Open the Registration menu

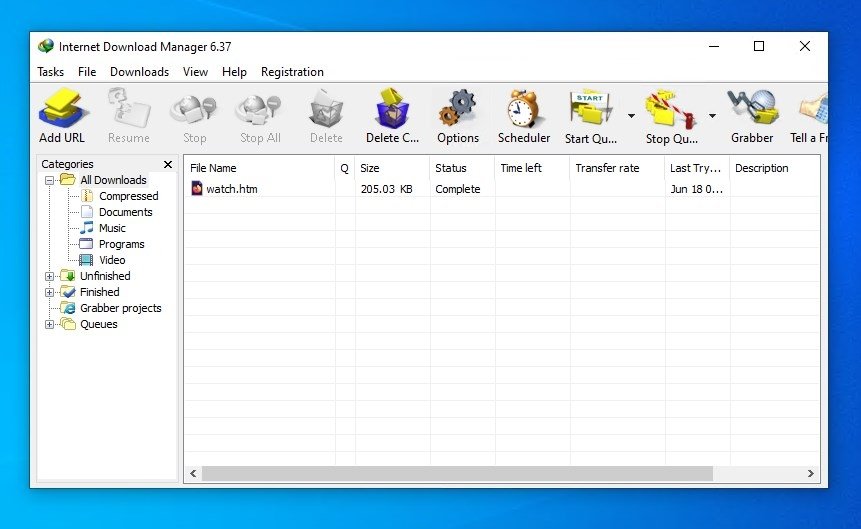(x=292, y=72)
